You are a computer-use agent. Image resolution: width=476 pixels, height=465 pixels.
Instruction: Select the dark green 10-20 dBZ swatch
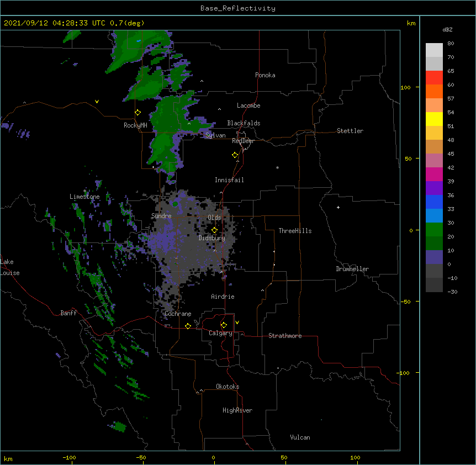[x=434, y=244]
